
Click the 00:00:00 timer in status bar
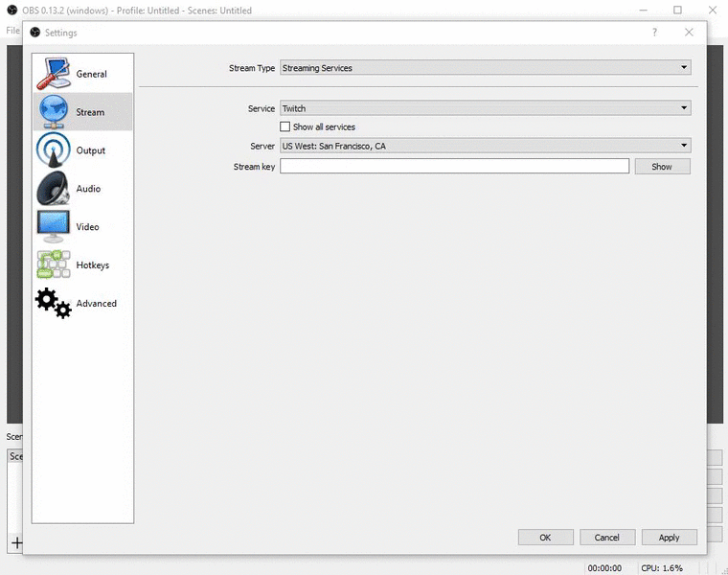click(x=604, y=567)
